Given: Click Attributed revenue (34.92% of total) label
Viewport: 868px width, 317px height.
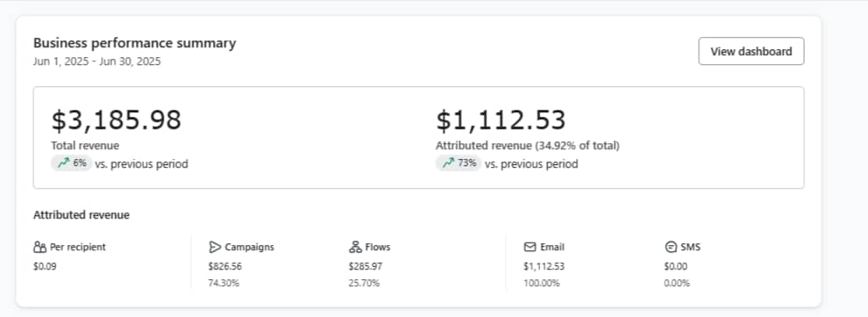Looking at the screenshot, I should coord(528,146).
